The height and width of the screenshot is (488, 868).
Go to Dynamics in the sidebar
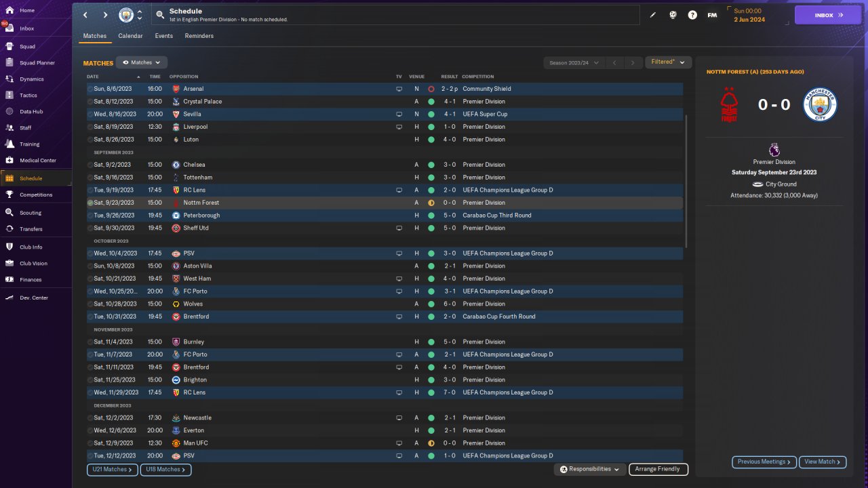(x=31, y=79)
